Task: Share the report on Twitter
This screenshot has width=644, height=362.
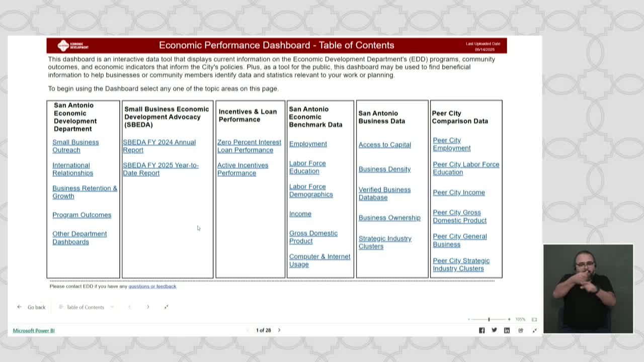Action: point(494,330)
